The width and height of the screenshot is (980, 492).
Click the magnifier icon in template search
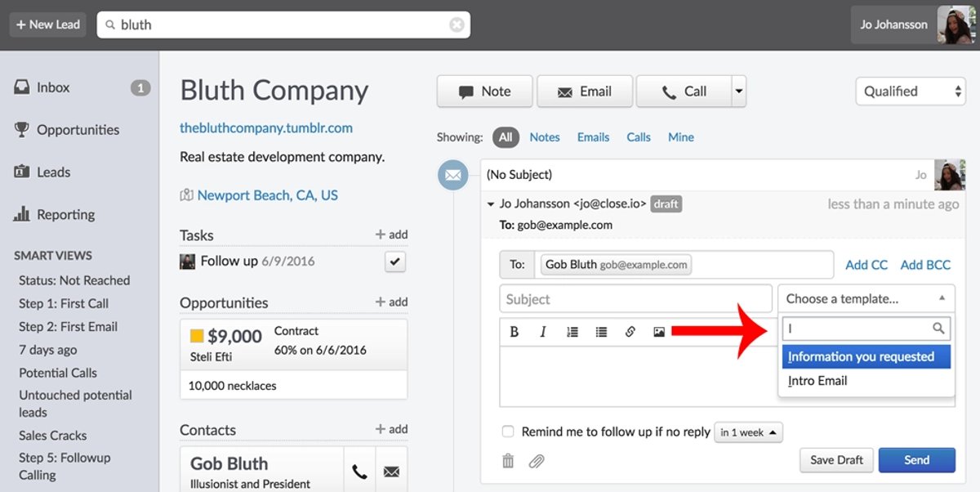tap(938, 329)
